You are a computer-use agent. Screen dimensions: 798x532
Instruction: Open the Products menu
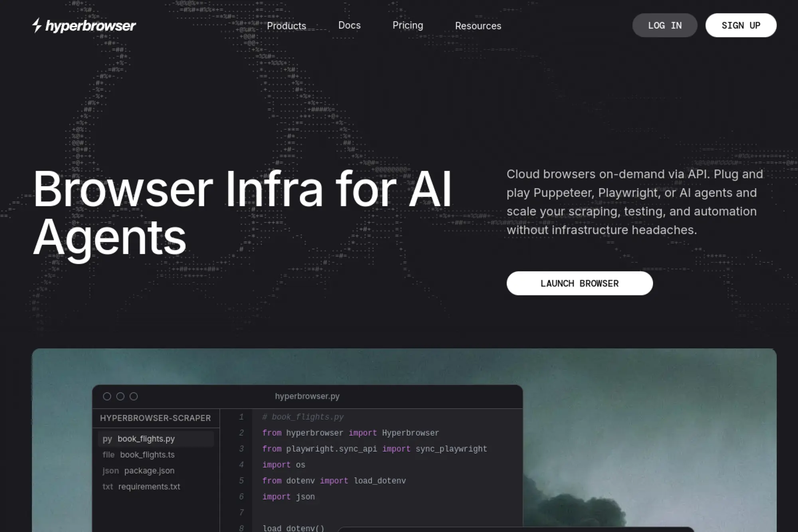(x=287, y=26)
